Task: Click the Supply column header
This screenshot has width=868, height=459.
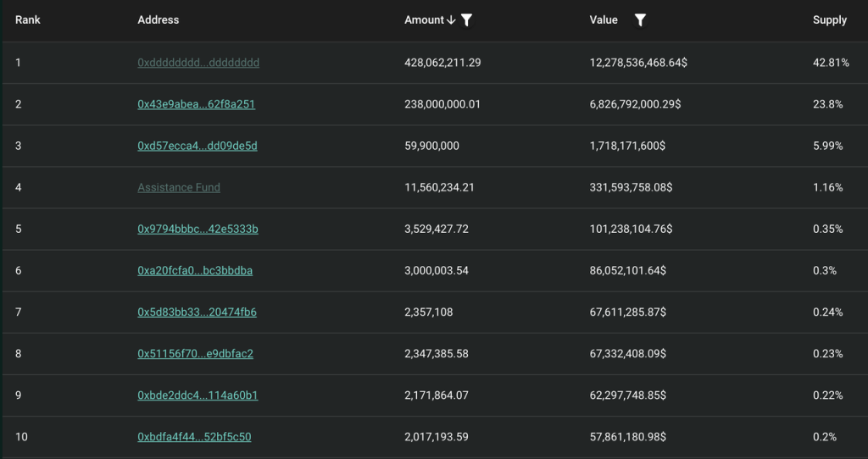Action: tap(829, 20)
